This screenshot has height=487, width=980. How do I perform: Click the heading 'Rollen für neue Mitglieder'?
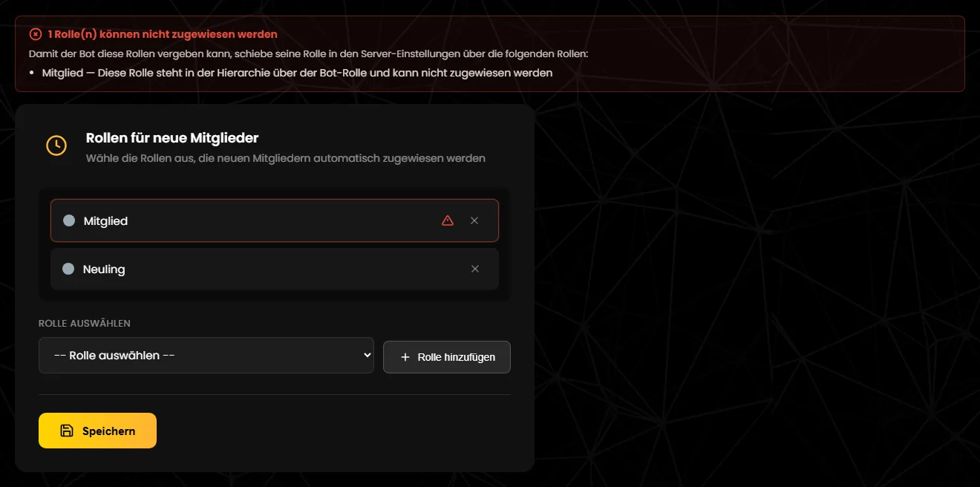pyautogui.click(x=172, y=138)
